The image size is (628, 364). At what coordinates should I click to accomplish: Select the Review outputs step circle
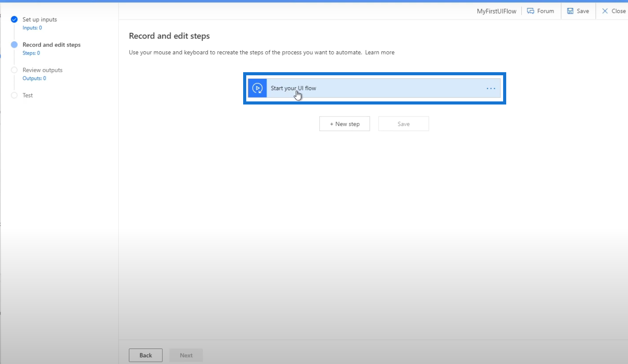coord(14,70)
